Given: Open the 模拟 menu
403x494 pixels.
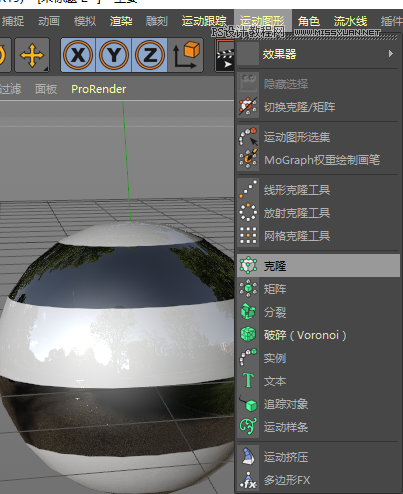Looking at the screenshot, I should (x=85, y=21).
